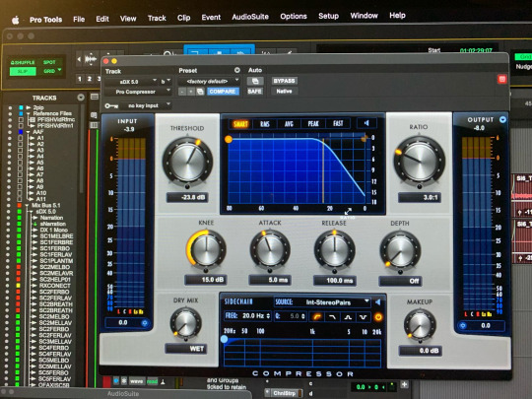The height and width of the screenshot is (399, 532).
Task: Open the Pro Compressor plugin selector dropdown
Action: [x=138, y=92]
